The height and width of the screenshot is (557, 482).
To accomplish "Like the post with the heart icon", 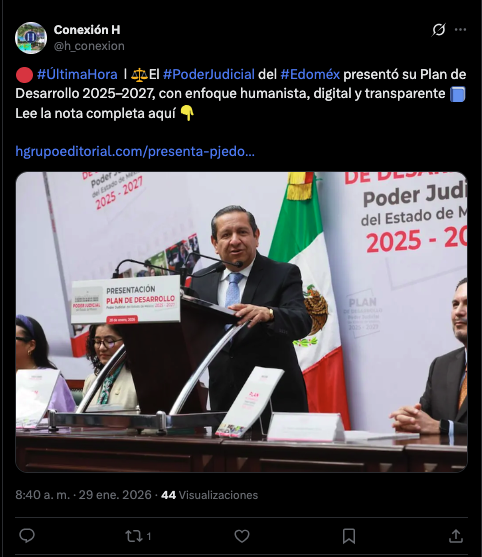I will [x=242, y=536].
